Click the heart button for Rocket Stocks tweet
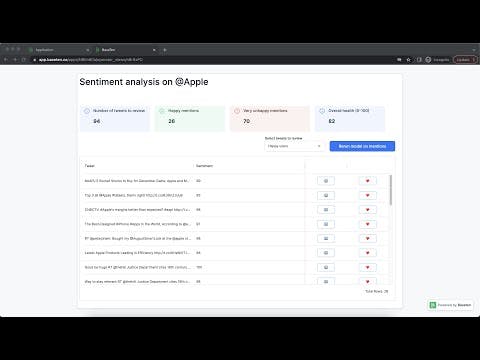The image size is (480, 360). pos(368,181)
